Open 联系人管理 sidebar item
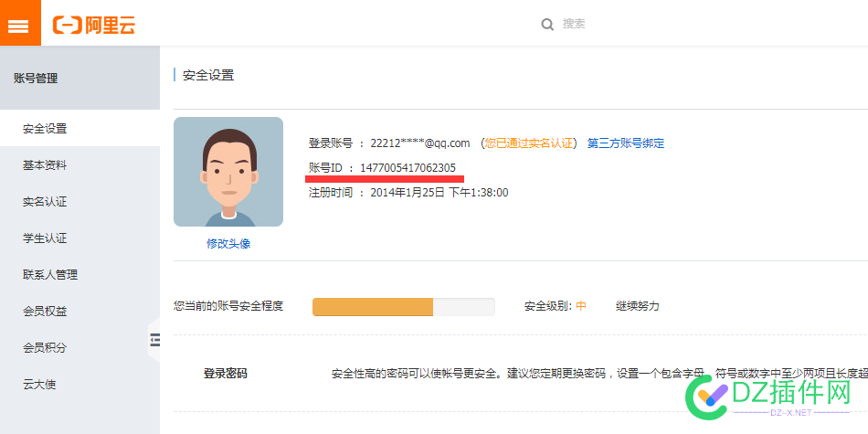Viewport: 868px width, 434px height. (x=79, y=275)
